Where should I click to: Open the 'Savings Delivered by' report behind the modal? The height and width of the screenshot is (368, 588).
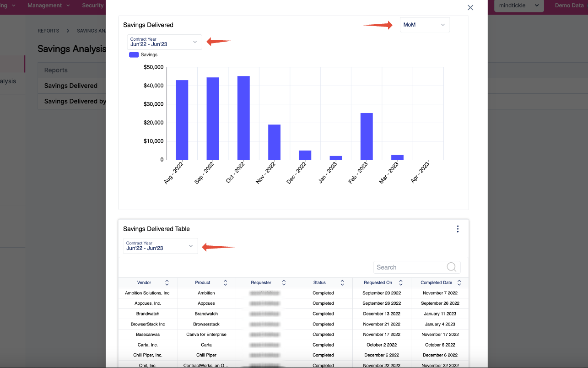[x=75, y=101]
